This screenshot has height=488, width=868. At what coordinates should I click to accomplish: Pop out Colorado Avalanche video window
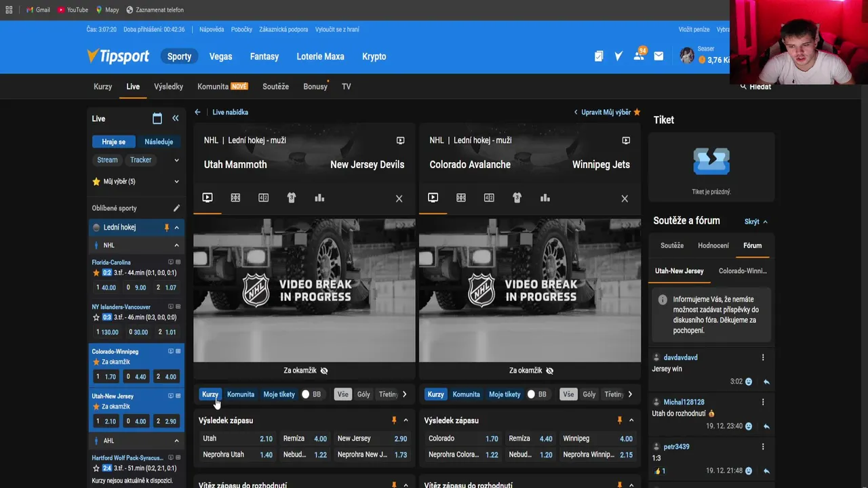click(x=626, y=140)
